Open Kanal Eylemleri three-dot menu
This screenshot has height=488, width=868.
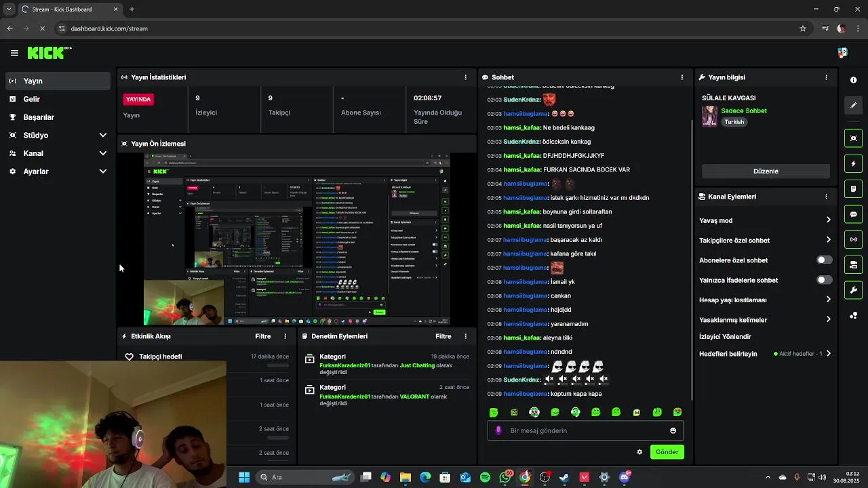pos(826,197)
